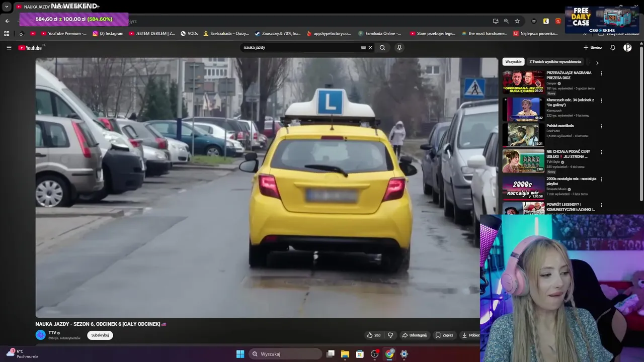Open options menu for POWRÓT LEGENDY video

click(601, 205)
